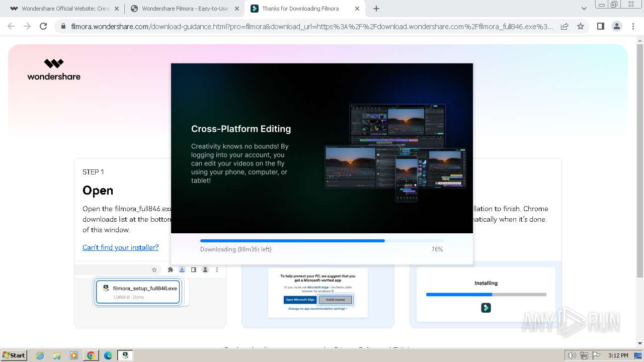The image size is (644, 362).
Task: Click the extensions puzzle icon in illustration
Action: 171,270
